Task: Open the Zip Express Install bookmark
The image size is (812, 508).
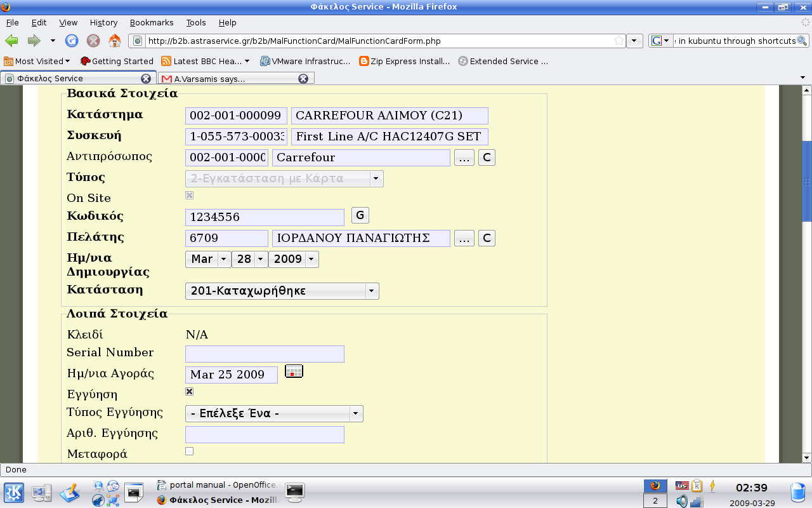Action: pyautogui.click(x=405, y=61)
